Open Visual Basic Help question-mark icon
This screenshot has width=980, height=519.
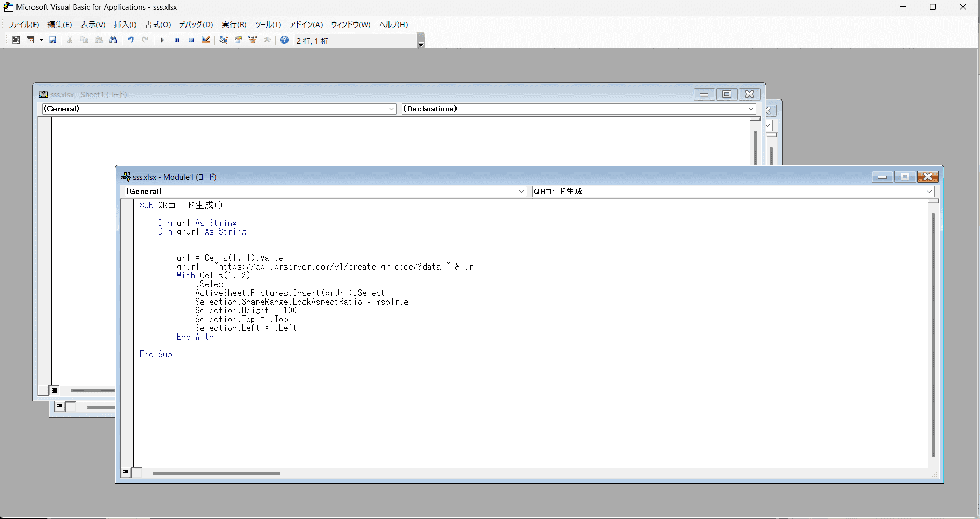[284, 40]
